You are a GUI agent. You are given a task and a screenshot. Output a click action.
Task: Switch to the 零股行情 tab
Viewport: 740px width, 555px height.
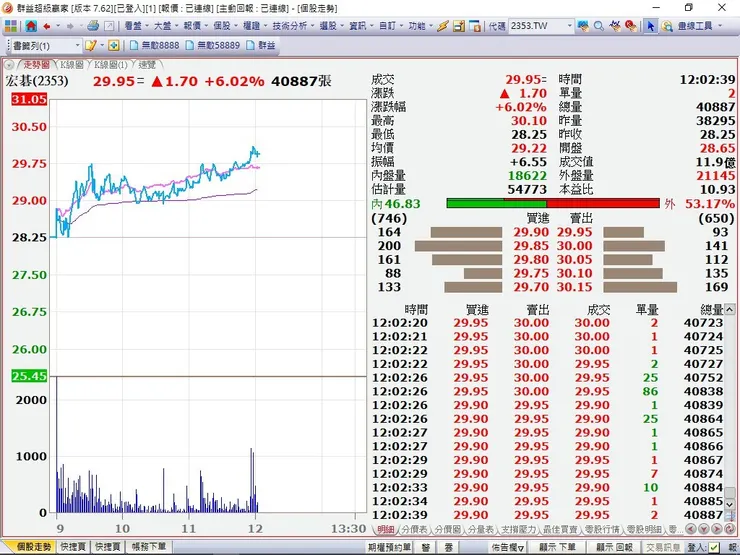pos(602,530)
